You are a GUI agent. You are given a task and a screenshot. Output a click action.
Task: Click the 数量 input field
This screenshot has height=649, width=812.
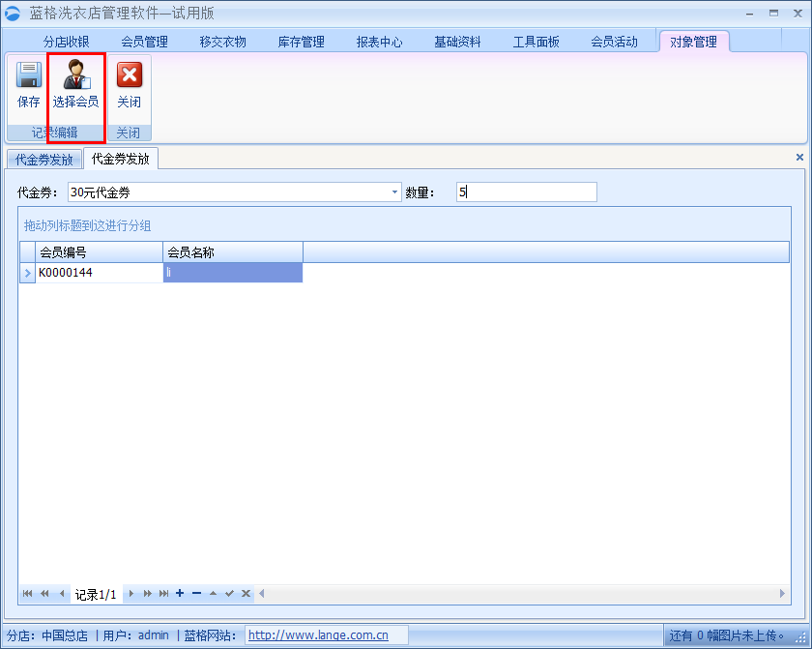pyautogui.click(x=526, y=192)
